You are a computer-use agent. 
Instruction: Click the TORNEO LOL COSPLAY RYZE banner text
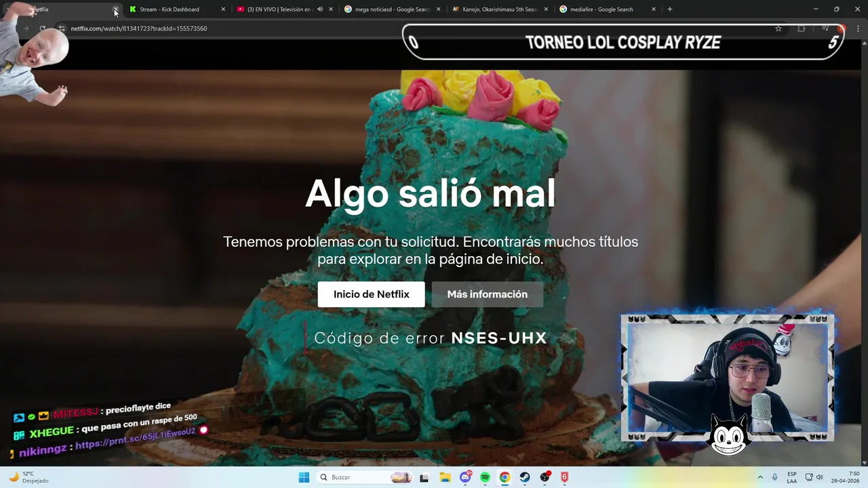pyautogui.click(x=623, y=42)
